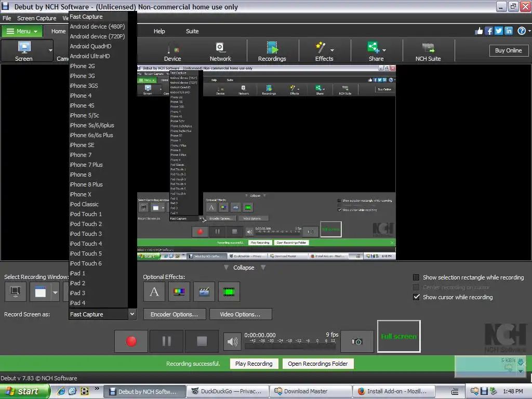
Task: Pick Fast Capture at list top
Action: pos(98,17)
